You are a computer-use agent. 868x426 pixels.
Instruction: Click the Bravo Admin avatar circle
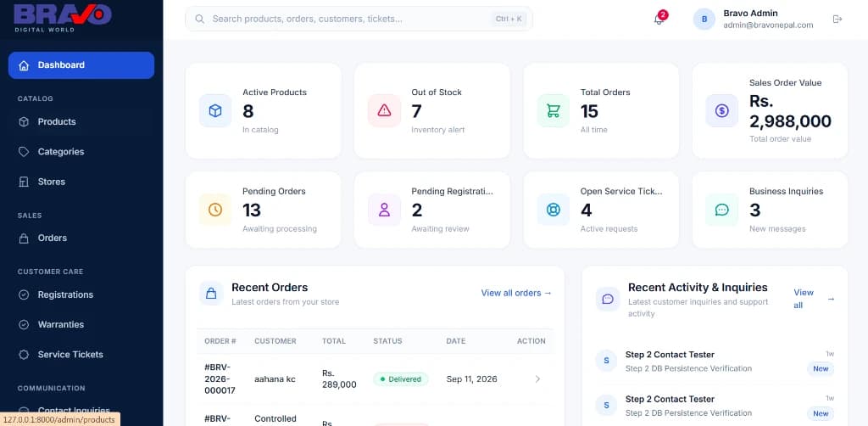tap(704, 19)
